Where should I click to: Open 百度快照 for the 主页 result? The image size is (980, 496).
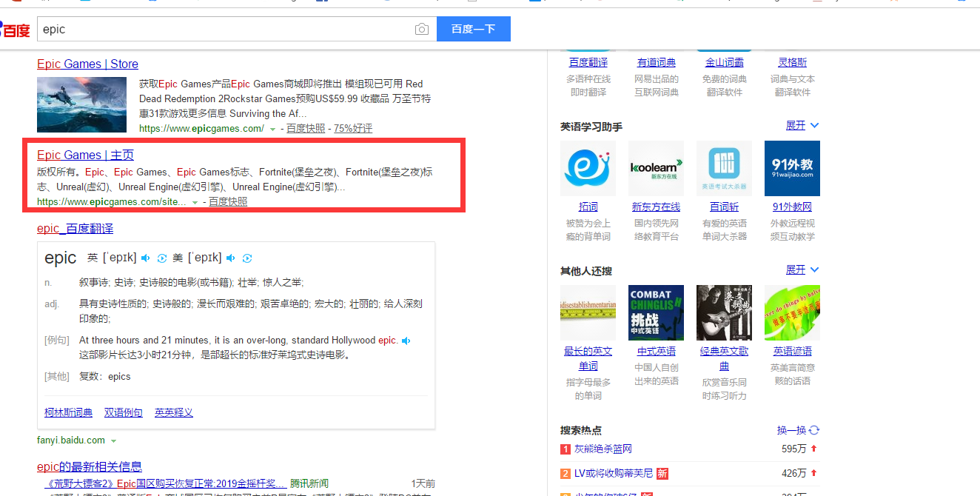[228, 202]
